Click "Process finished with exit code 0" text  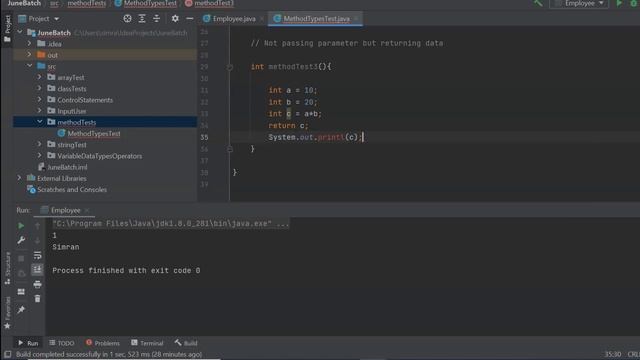tap(126, 271)
